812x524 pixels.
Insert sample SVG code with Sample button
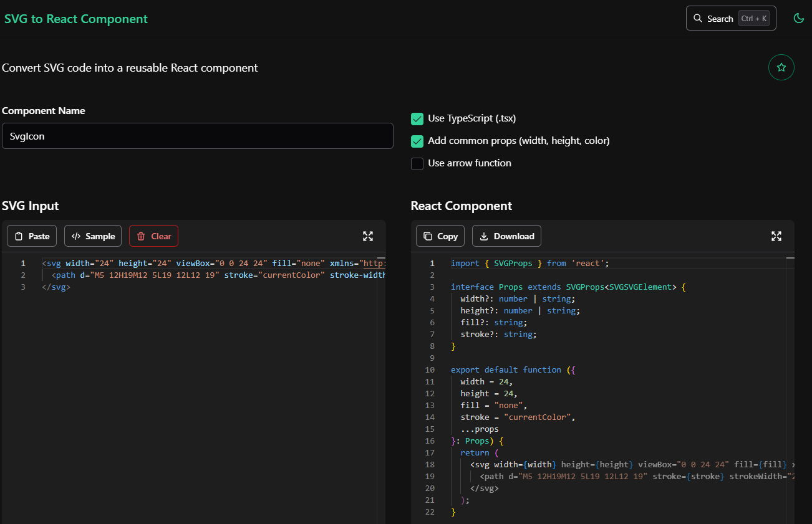[x=92, y=236]
